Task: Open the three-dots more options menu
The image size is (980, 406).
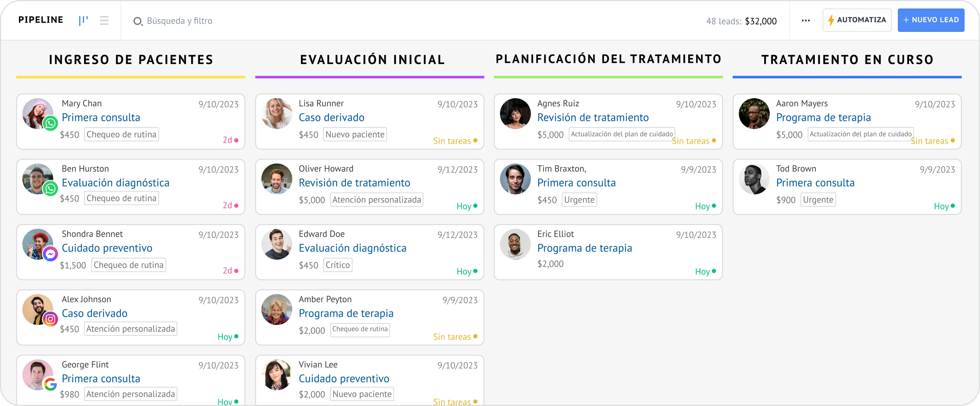Action: click(x=805, y=21)
